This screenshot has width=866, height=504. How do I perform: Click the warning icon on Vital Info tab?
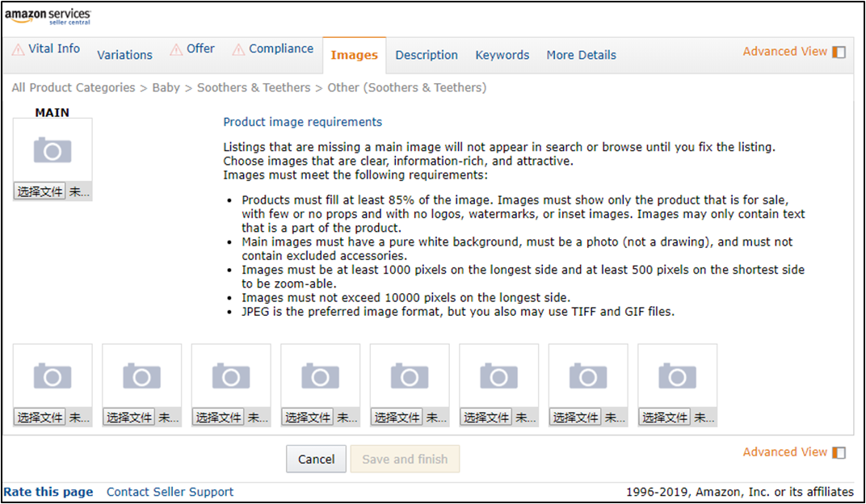pos(18,50)
